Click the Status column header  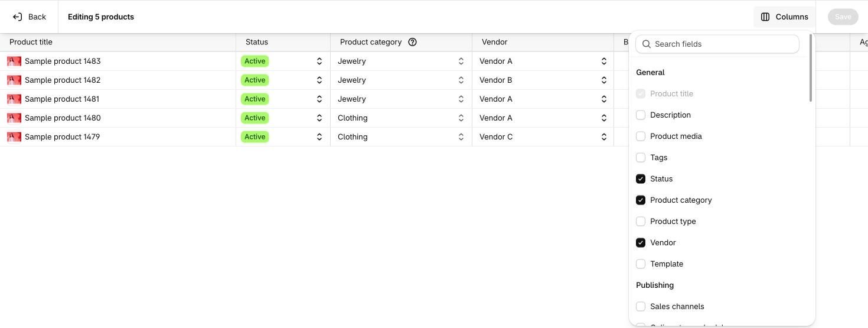(x=283, y=42)
